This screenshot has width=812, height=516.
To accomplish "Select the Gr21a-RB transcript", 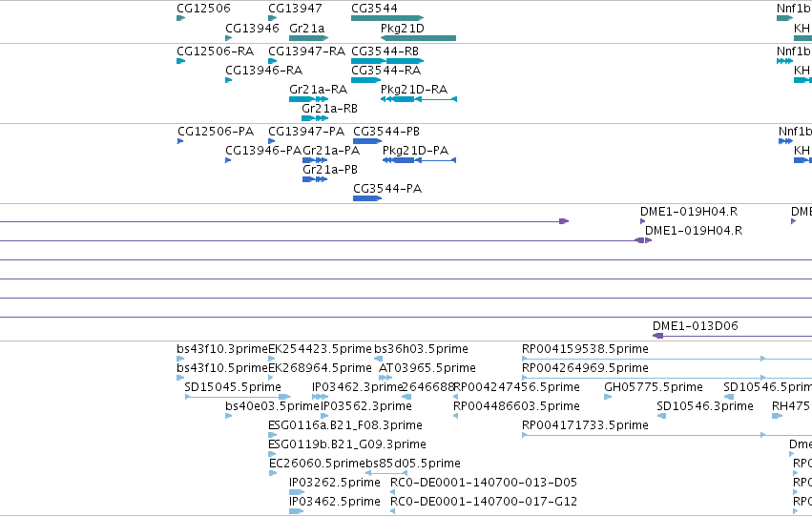I will pyautogui.click(x=315, y=118).
